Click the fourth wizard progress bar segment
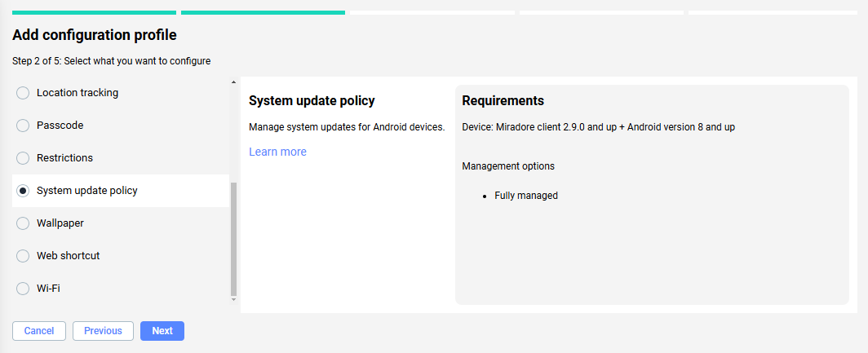The image size is (868, 353). (601, 12)
